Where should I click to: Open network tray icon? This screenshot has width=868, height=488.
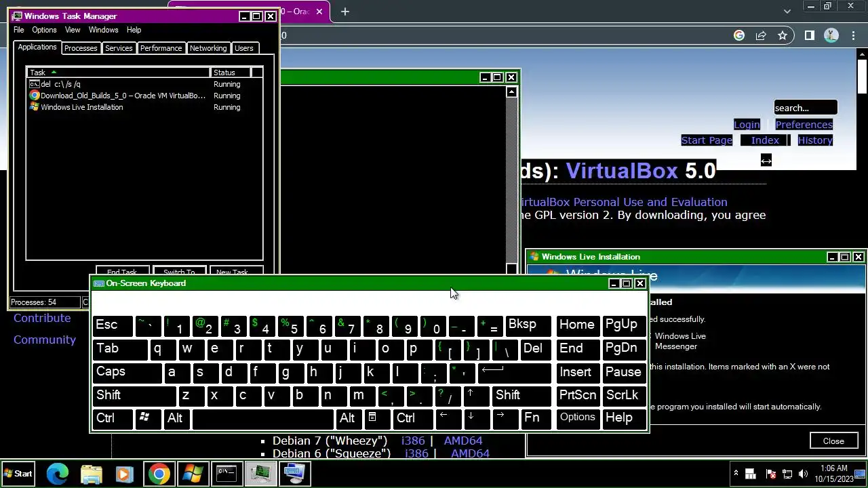[787, 474]
